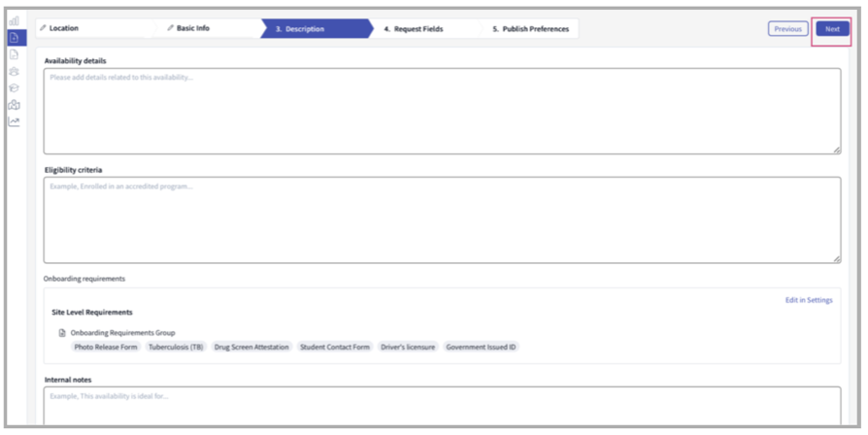Open the graduation cap sidebar icon
Viewport: 868px width, 435px height.
[x=15, y=87]
